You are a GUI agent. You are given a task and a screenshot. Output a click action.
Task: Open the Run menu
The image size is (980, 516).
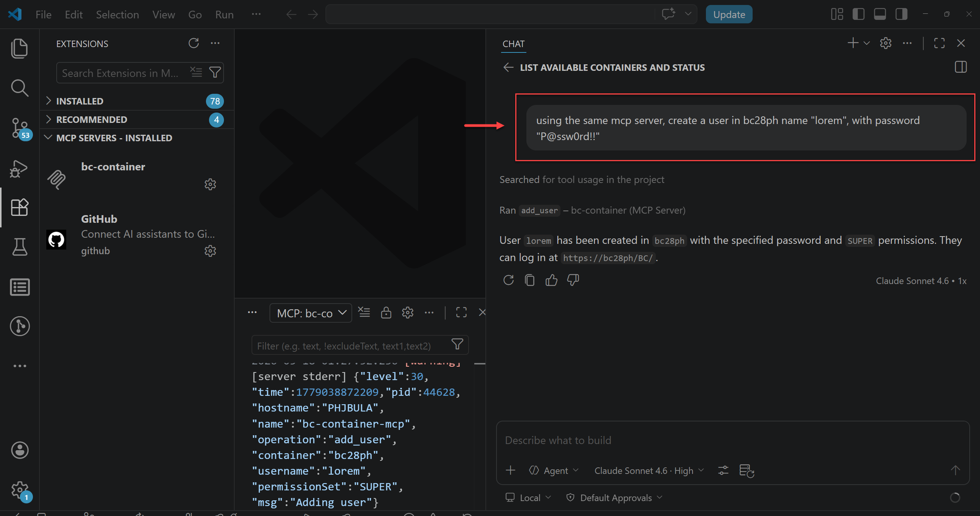pyautogui.click(x=224, y=15)
